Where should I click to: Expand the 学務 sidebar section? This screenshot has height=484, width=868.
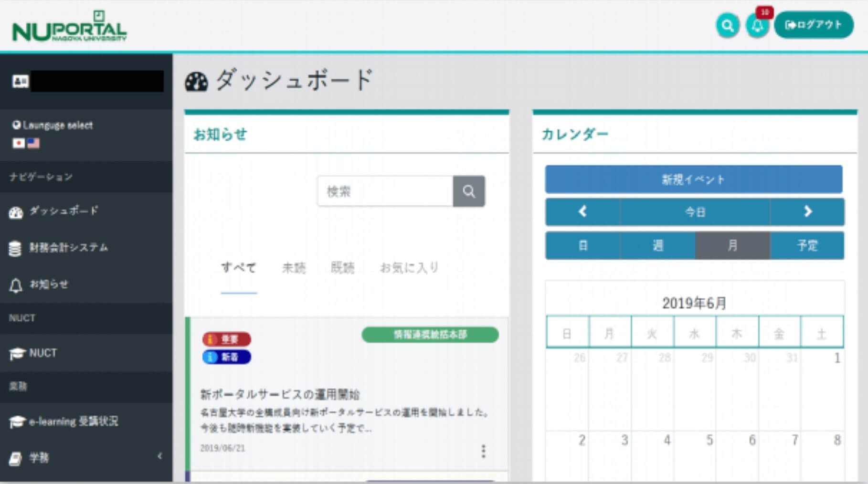point(86,457)
